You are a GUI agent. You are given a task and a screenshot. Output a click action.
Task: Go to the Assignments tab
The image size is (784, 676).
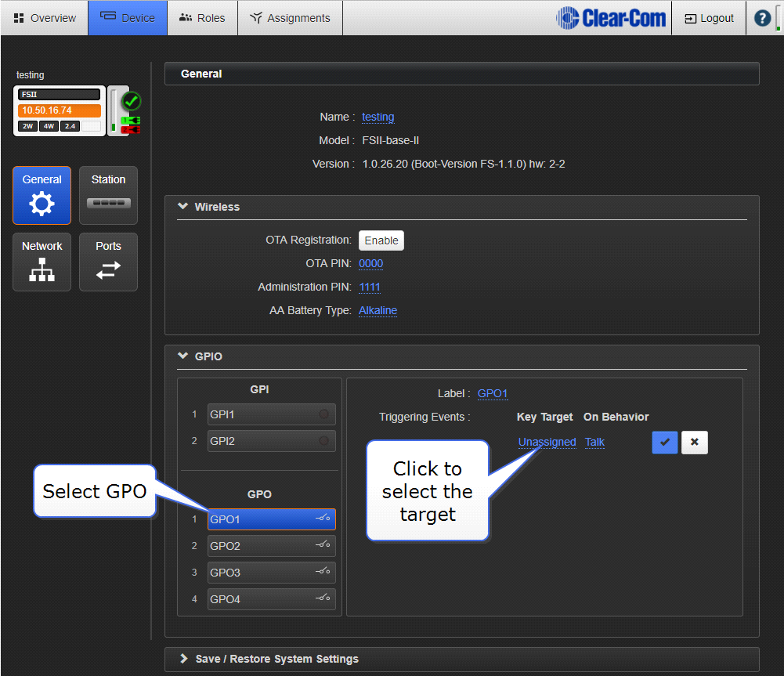click(290, 18)
